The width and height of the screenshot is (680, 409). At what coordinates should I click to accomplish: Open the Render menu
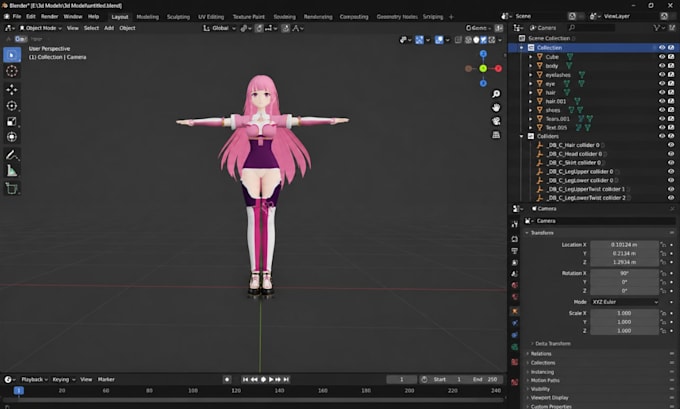(49, 16)
